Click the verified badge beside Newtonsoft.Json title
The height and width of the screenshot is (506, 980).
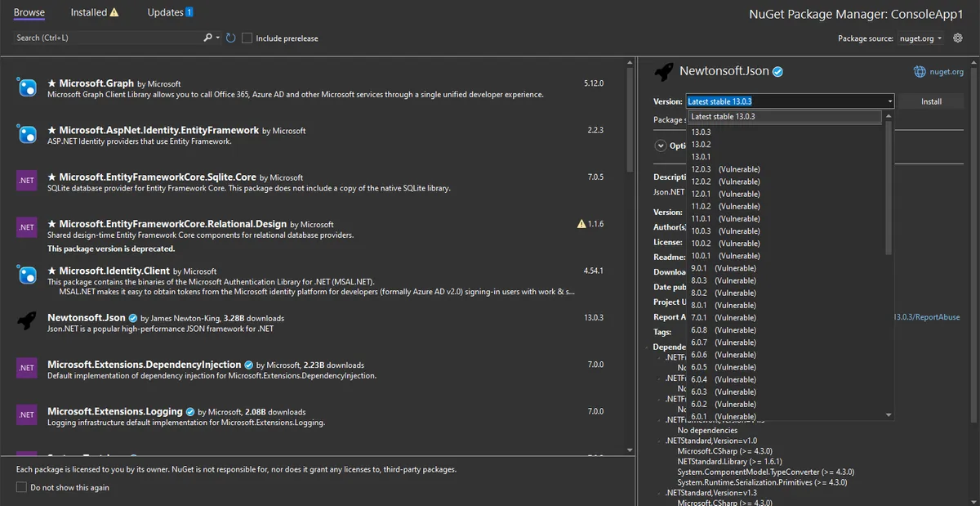(778, 71)
